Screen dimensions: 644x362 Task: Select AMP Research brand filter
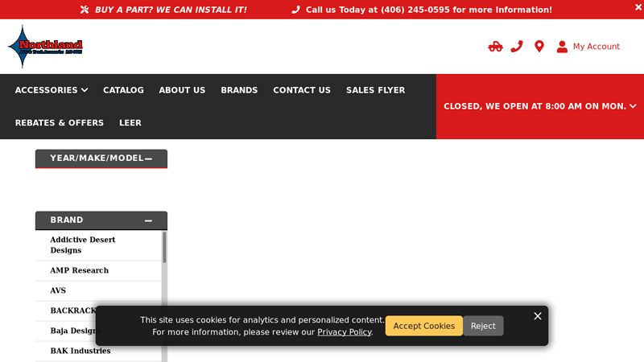click(79, 270)
